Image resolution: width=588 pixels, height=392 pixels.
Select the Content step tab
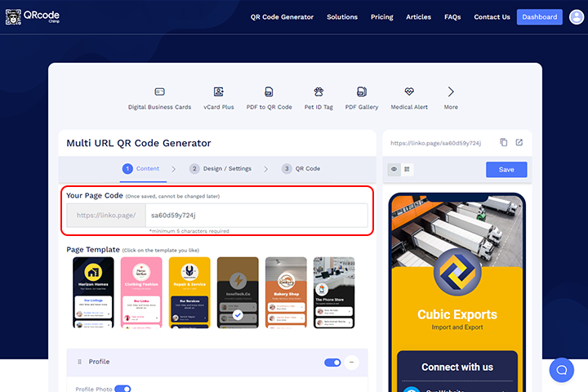[x=141, y=169]
